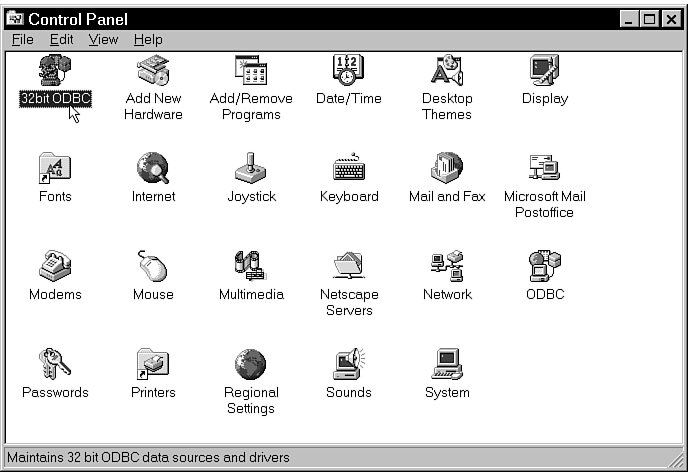Pick the Keyboard icon

pos(349,169)
